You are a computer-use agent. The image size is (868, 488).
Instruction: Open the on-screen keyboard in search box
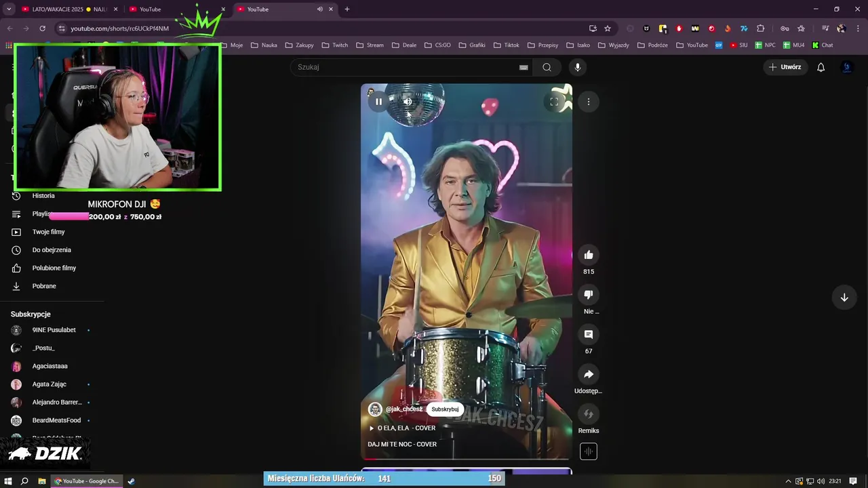[x=524, y=67]
